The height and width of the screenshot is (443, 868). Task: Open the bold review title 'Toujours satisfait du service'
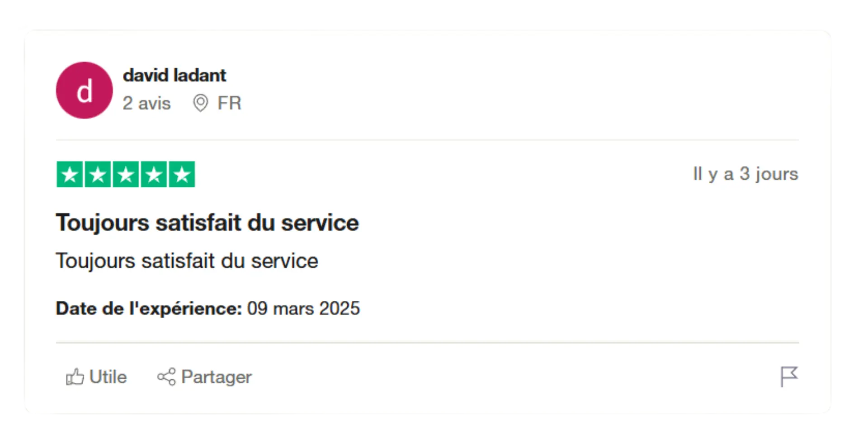click(207, 223)
